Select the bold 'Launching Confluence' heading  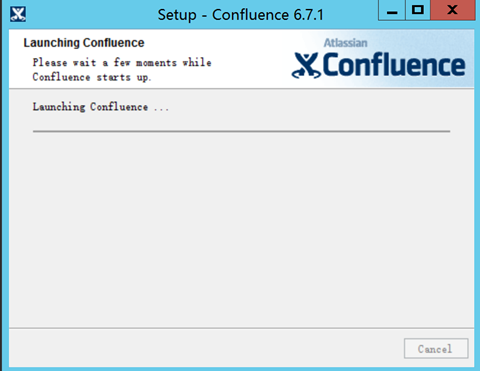84,43
